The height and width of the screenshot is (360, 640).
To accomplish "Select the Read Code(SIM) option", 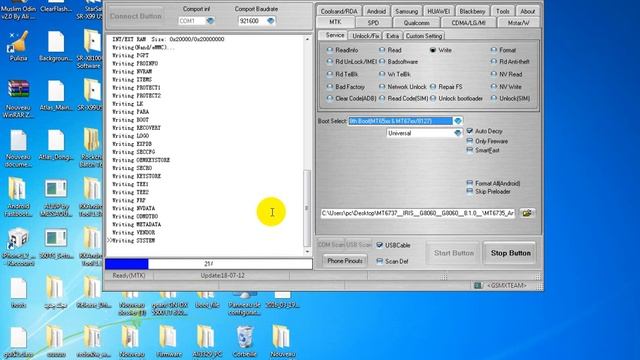I will [403, 98].
